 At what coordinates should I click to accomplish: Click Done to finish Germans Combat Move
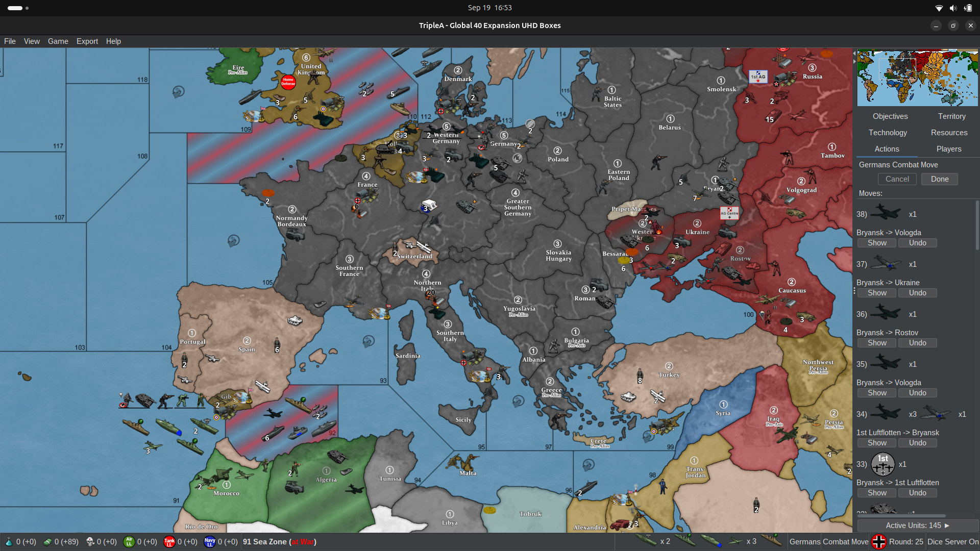pos(939,179)
